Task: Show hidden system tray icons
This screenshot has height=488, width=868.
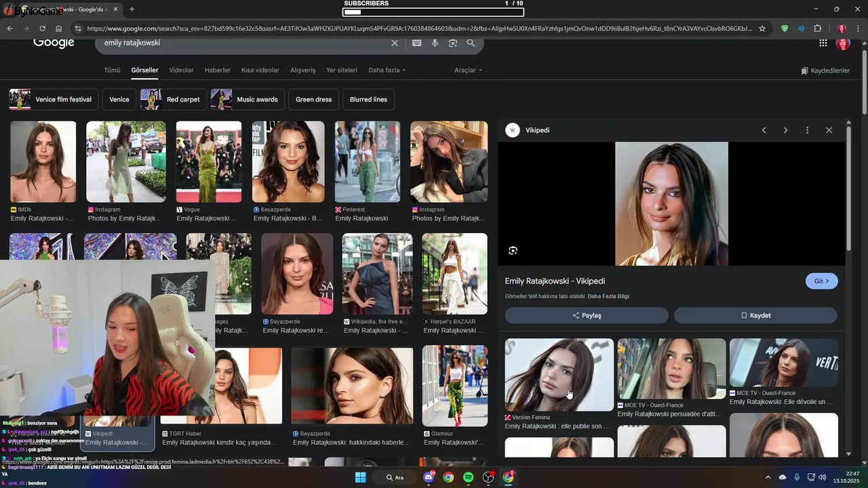Action: 768,477
